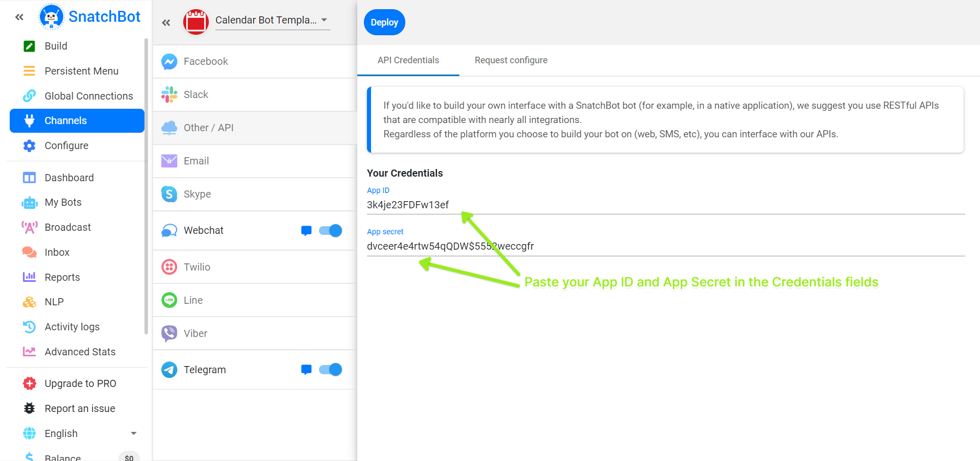Switch to the API Credentials tab
This screenshot has height=461, width=980.
[408, 60]
